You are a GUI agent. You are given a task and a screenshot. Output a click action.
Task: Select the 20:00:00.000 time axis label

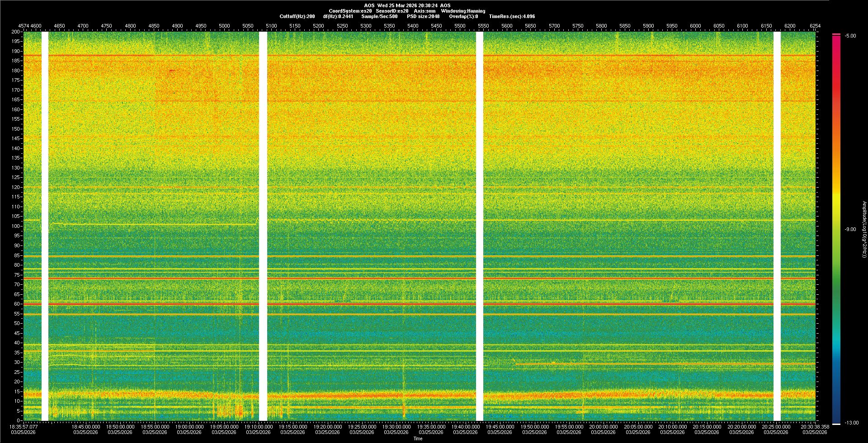pos(603,427)
